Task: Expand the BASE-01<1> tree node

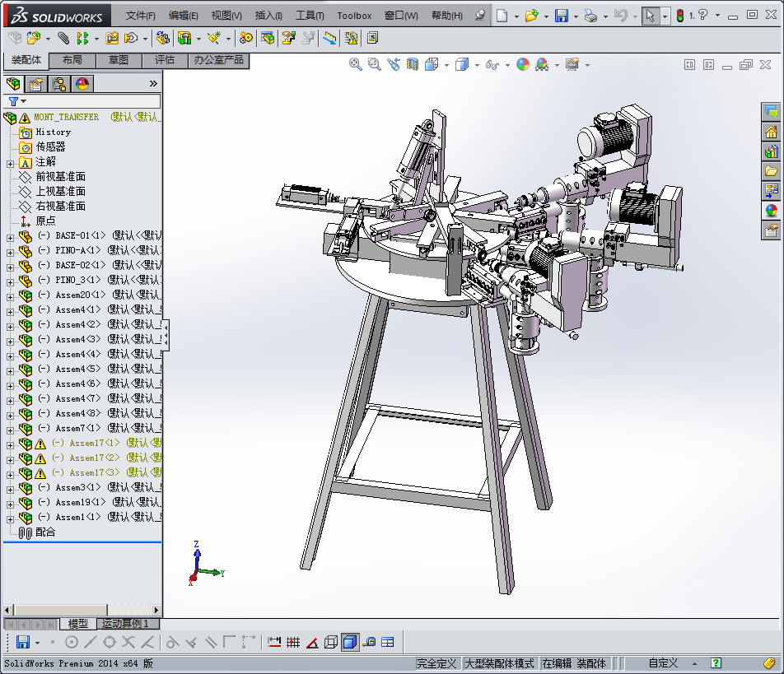Action: [10, 236]
